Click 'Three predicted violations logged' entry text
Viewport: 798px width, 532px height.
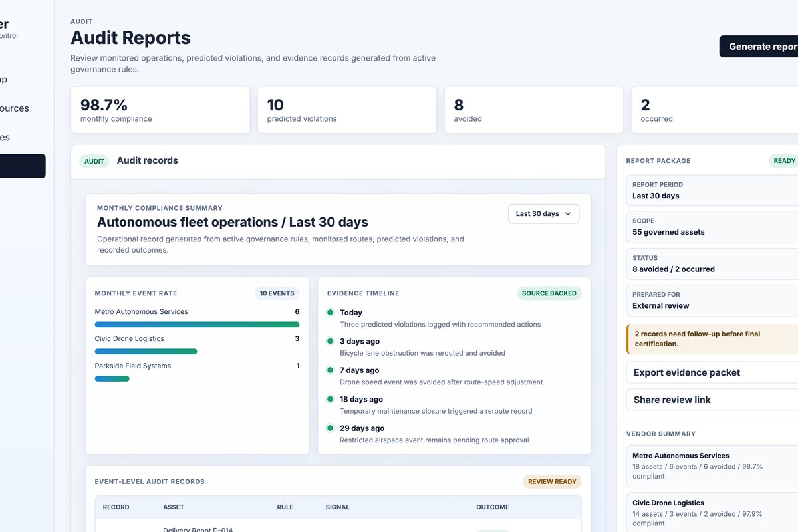(x=440, y=325)
